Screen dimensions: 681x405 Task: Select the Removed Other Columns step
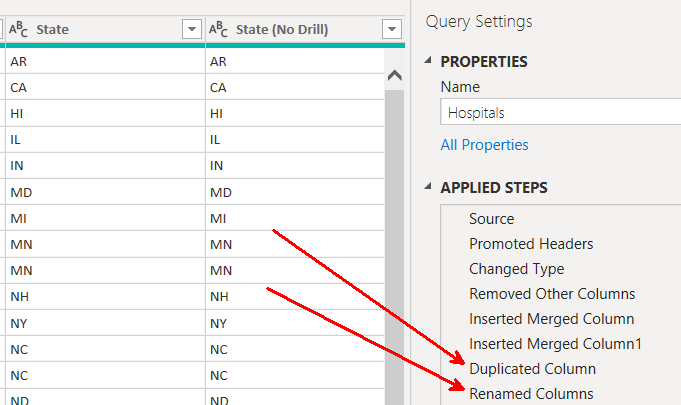(x=552, y=294)
